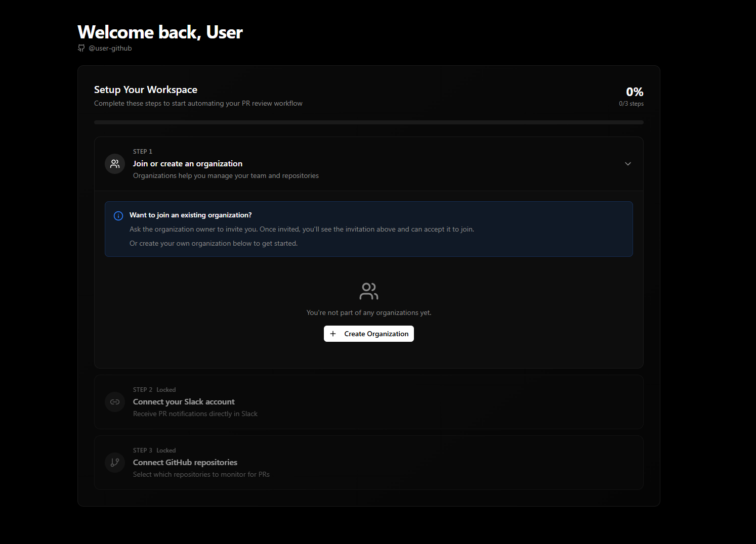756x544 pixels.
Task: Collapse Step 1 using its chevron
Action: point(627,163)
